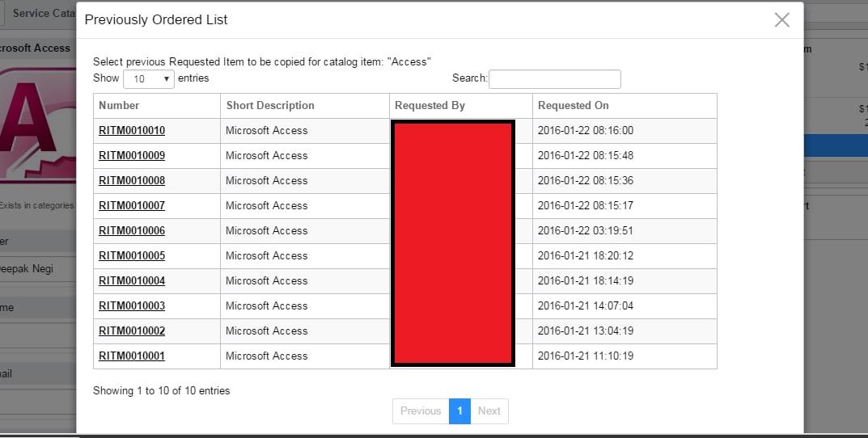Open requested item RITM0010008

coord(132,180)
